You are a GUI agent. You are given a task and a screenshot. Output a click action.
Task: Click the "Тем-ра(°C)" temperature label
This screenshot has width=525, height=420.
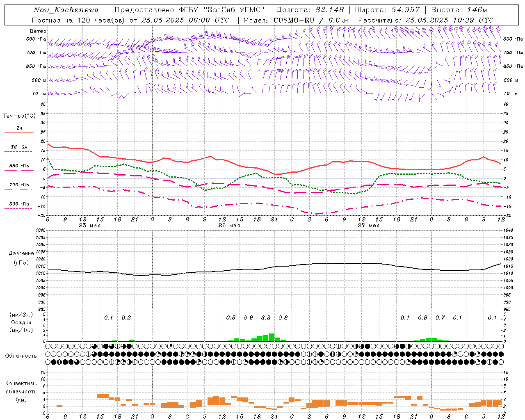(x=19, y=116)
